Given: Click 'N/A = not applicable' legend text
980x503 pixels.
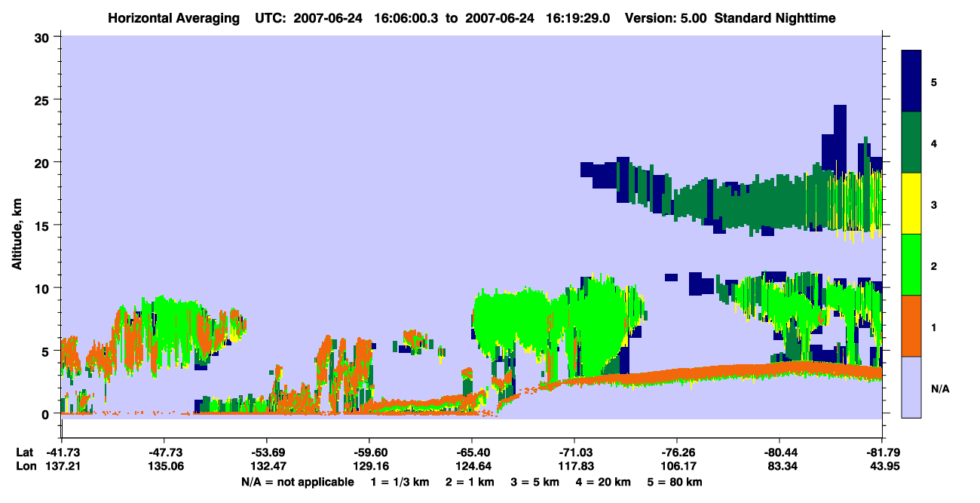Looking at the screenshot, I should (x=297, y=482).
